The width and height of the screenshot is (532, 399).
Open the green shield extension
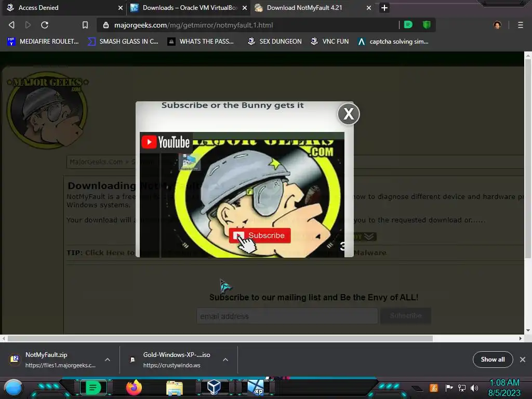click(x=427, y=25)
